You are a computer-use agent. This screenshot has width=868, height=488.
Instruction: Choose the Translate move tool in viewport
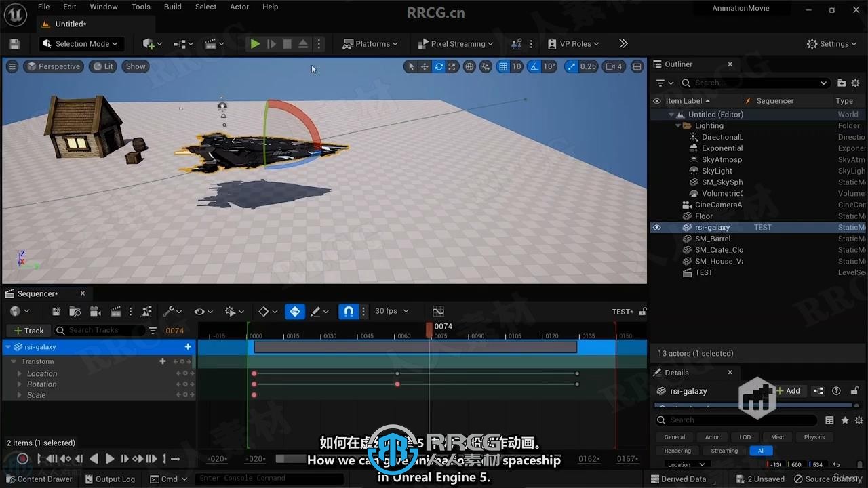(x=425, y=66)
